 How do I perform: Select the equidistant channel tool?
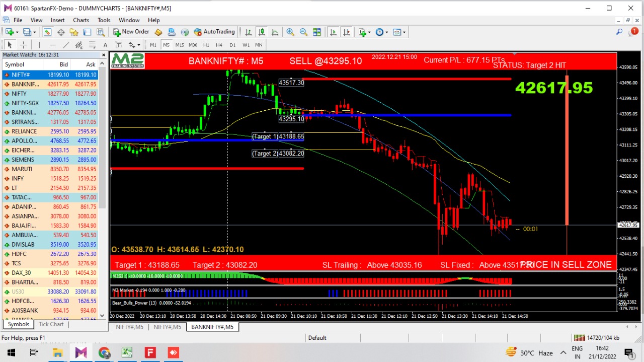pos(78,45)
